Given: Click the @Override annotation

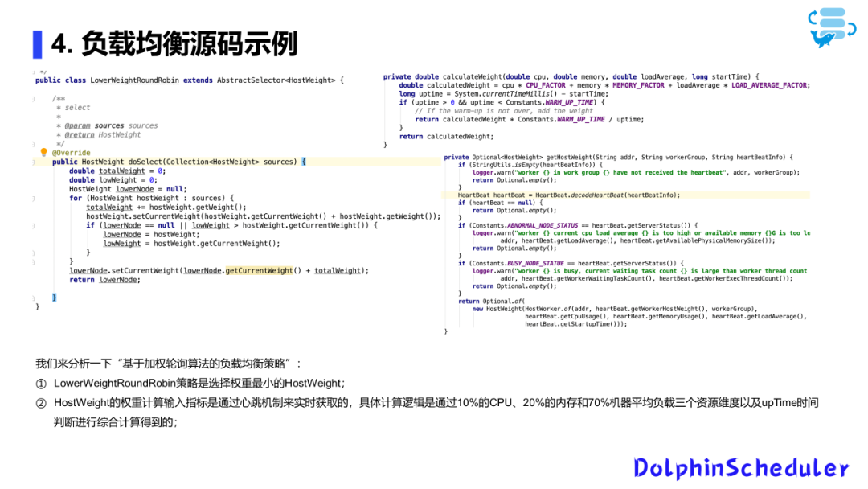Looking at the screenshot, I should [71, 153].
